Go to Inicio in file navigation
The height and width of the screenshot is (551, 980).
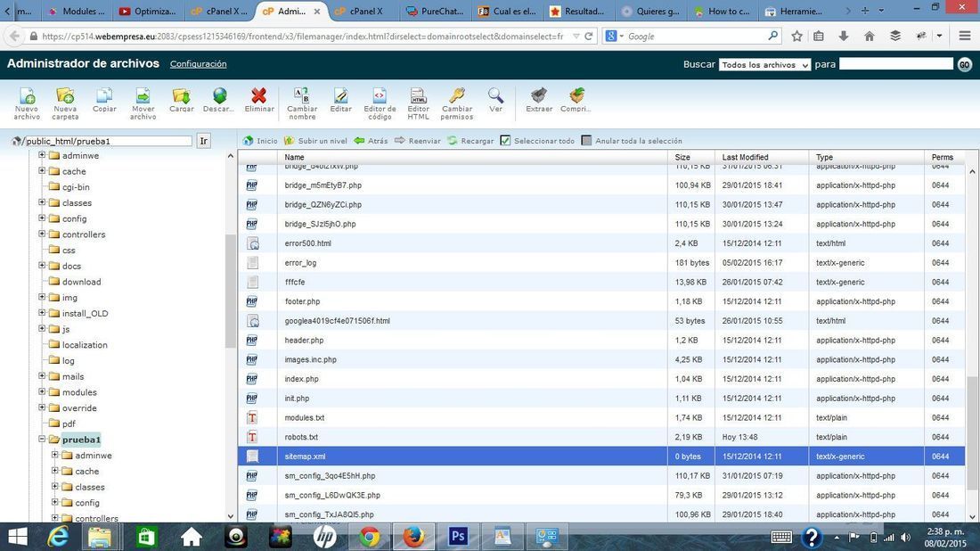point(260,141)
